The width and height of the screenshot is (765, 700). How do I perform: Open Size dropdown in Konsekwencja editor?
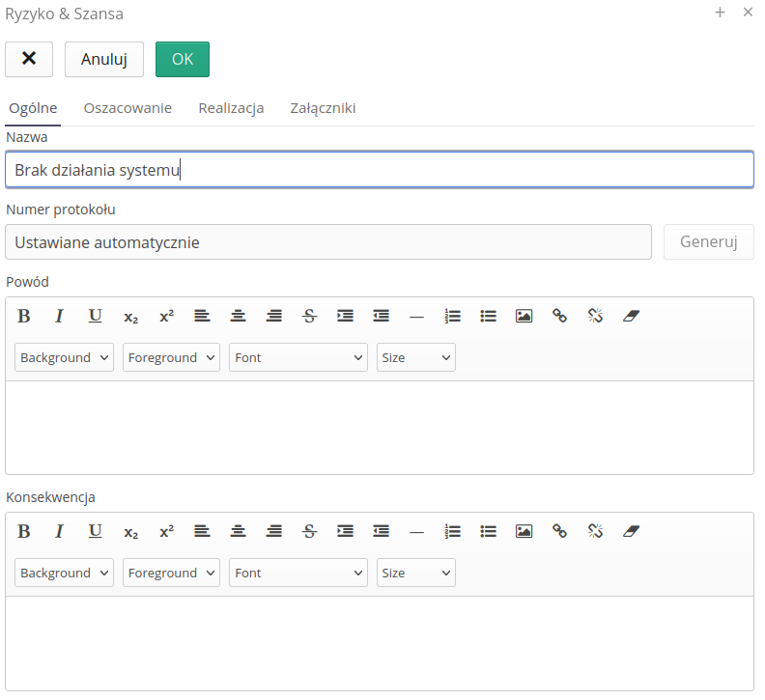tap(415, 573)
